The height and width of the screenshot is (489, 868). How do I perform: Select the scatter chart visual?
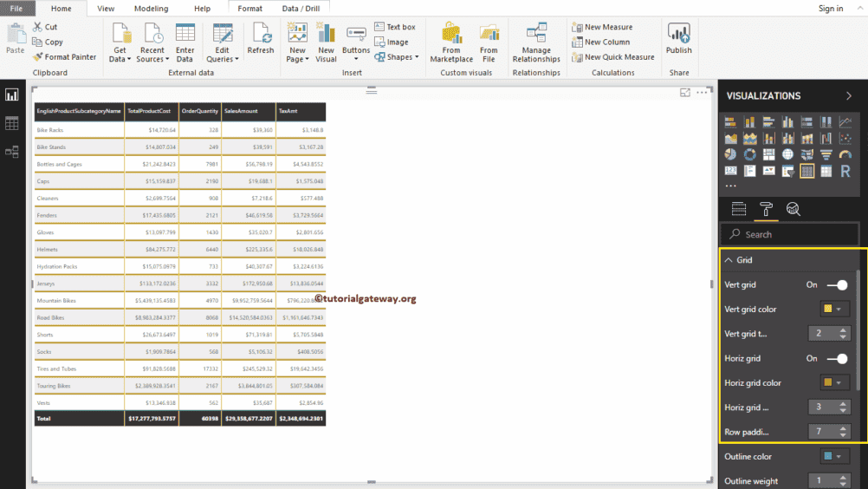coord(845,139)
